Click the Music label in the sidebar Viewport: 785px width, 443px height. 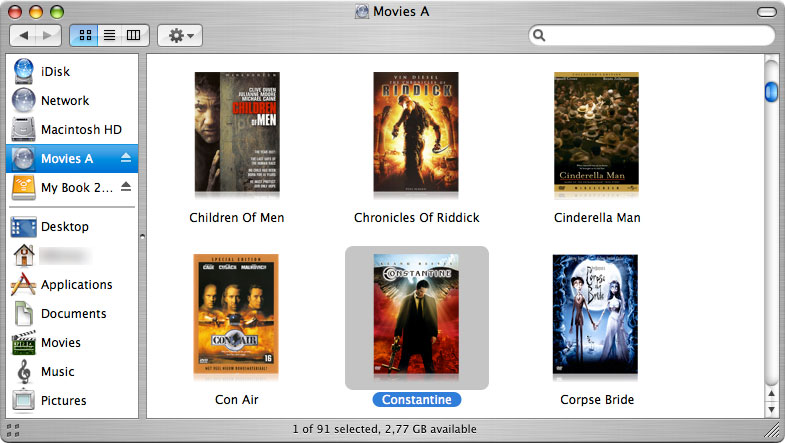(x=58, y=372)
